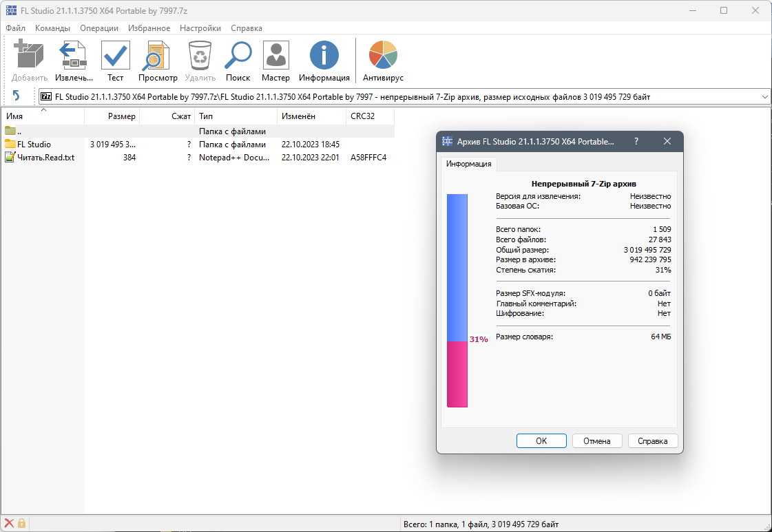Expand the address path dropdown arrow

pyautogui.click(x=764, y=97)
